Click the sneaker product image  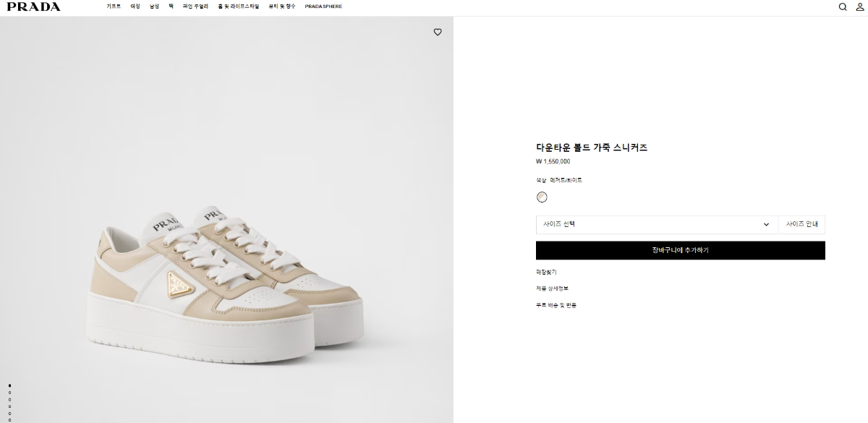(226, 282)
